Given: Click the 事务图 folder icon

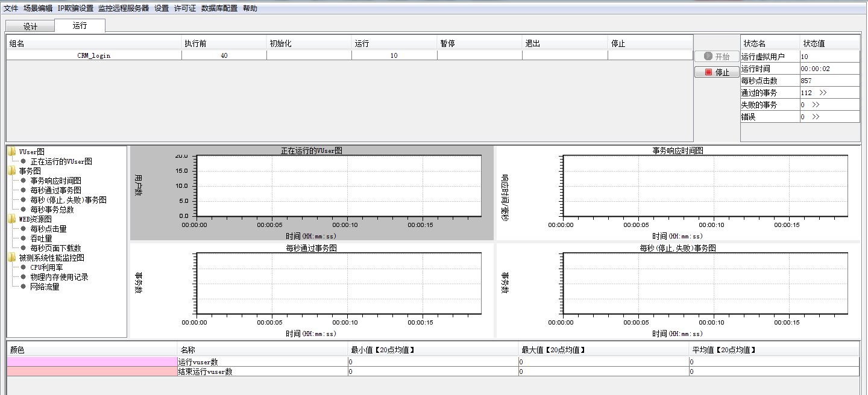Looking at the screenshot, I should [12, 171].
